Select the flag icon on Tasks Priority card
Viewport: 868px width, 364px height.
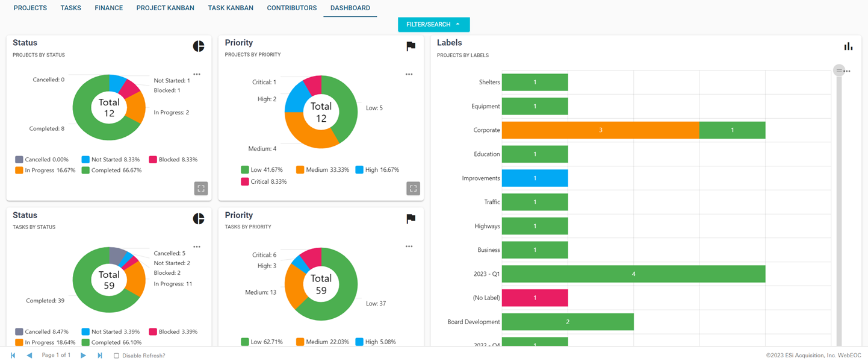(411, 218)
